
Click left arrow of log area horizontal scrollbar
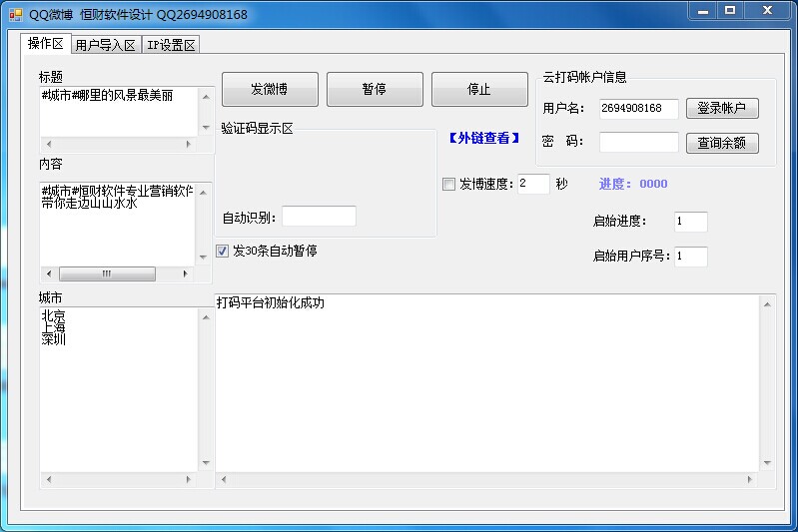tap(224, 479)
